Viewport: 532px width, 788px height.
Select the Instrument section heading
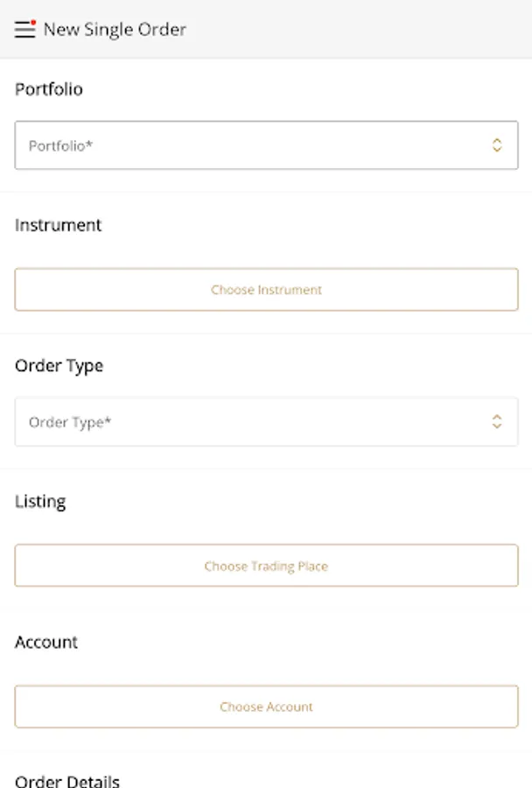pyautogui.click(x=59, y=225)
